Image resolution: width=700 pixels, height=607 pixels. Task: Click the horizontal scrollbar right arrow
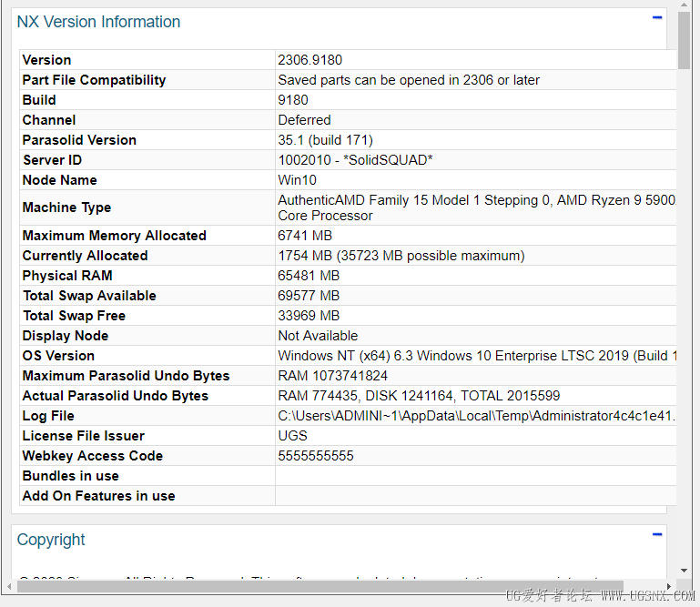pyautogui.click(x=669, y=586)
